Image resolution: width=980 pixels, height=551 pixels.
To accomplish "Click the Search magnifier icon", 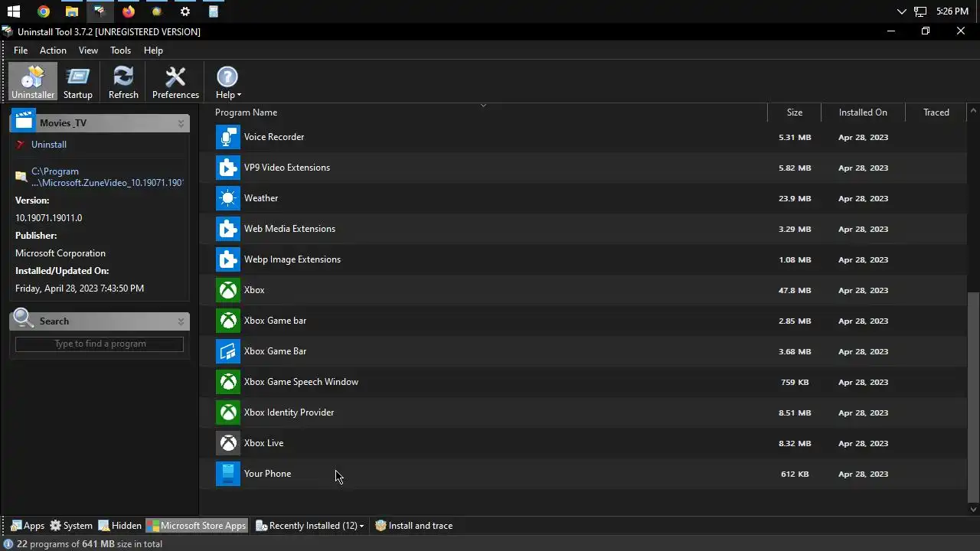I will 24,318.
